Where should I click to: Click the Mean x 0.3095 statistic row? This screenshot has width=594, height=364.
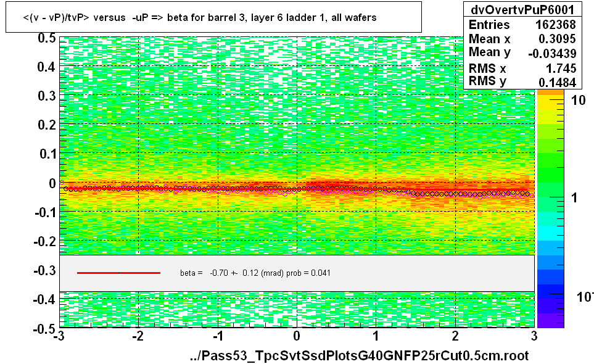(x=522, y=39)
